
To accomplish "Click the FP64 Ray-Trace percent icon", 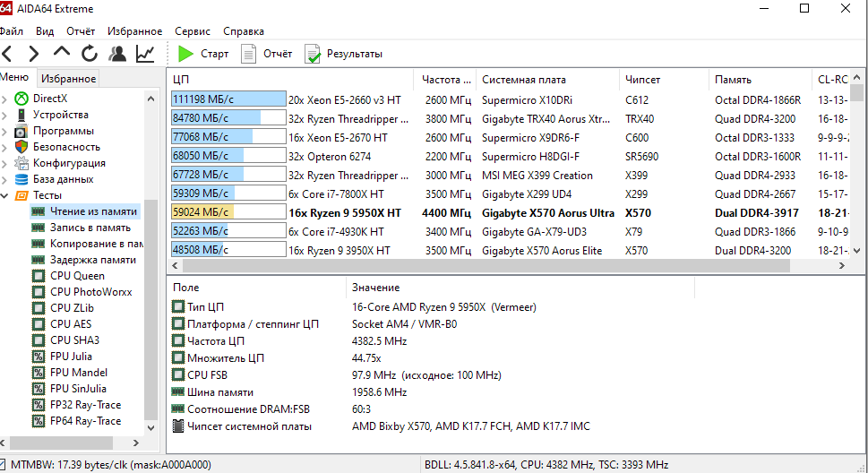I will pos(39,421).
